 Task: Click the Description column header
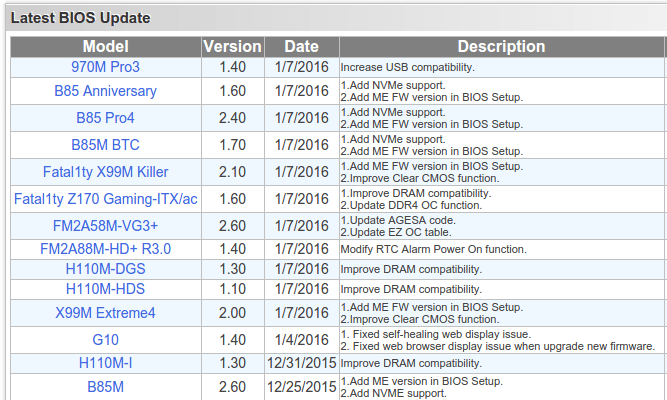coord(502,46)
